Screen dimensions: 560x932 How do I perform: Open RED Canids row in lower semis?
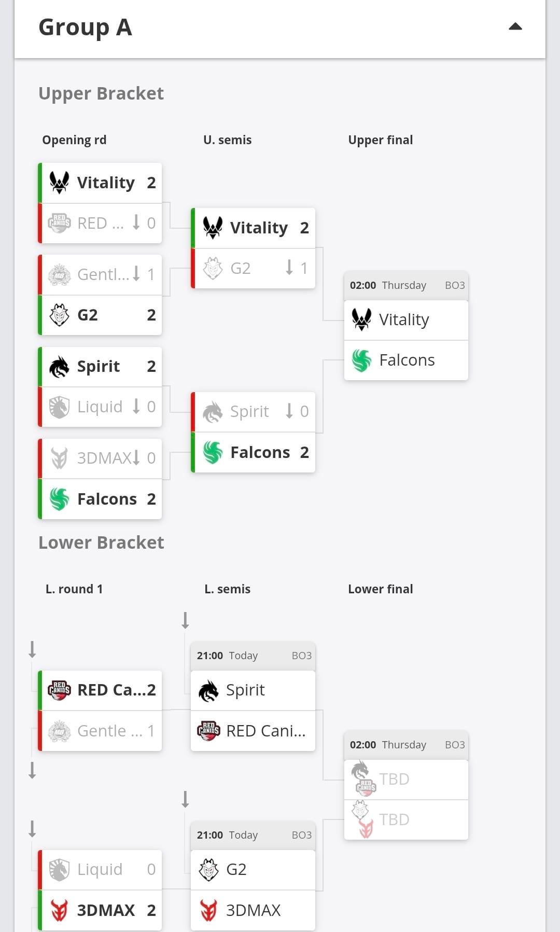[254, 731]
